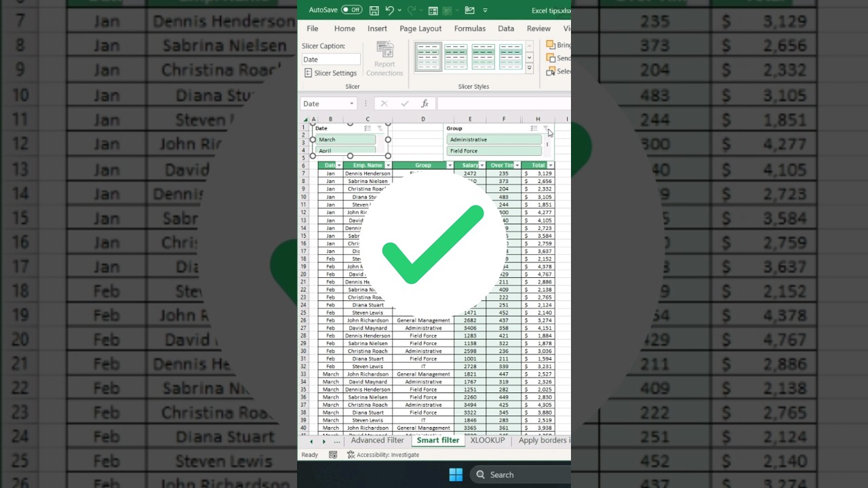This screenshot has width=868, height=488.
Task: Click the Bring Forward icon
Action: coord(551,45)
